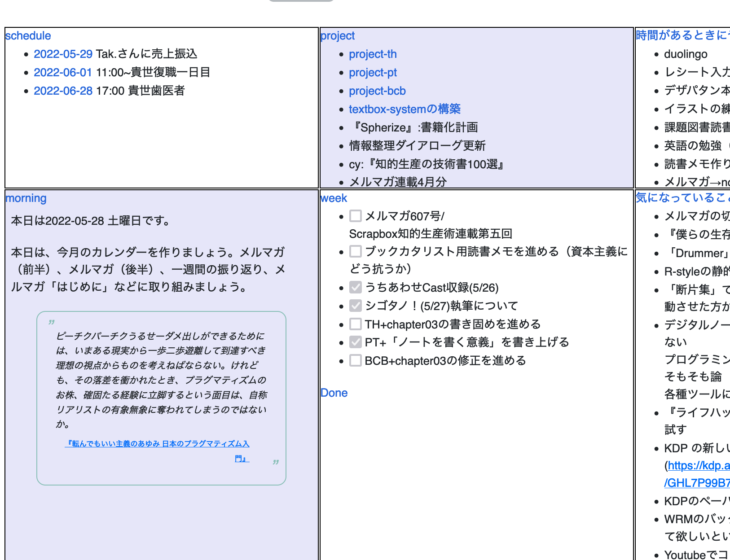Open the 『転んでもいい主義のあゆみ』 book link
Screen dimensions: 730x560
tap(158, 444)
